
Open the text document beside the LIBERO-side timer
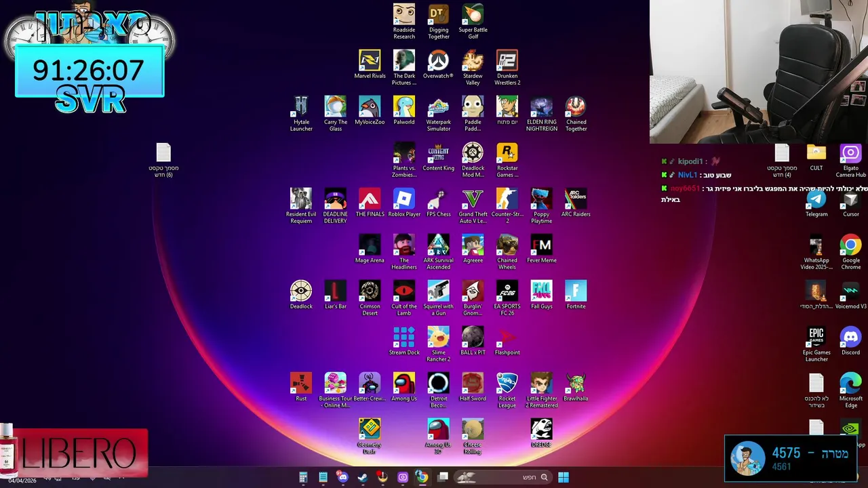[163, 160]
